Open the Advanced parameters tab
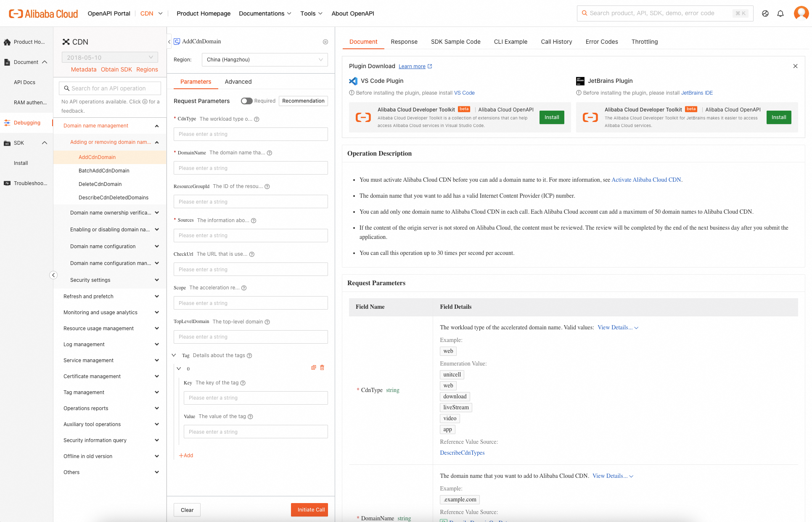The height and width of the screenshot is (522, 812). [x=238, y=82]
